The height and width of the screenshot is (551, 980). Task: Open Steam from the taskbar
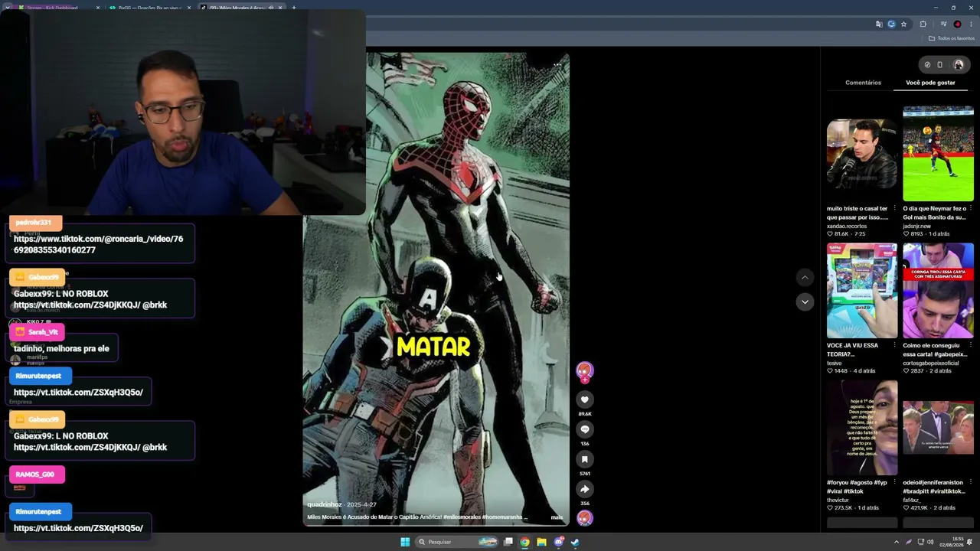[x=575, y=542]
